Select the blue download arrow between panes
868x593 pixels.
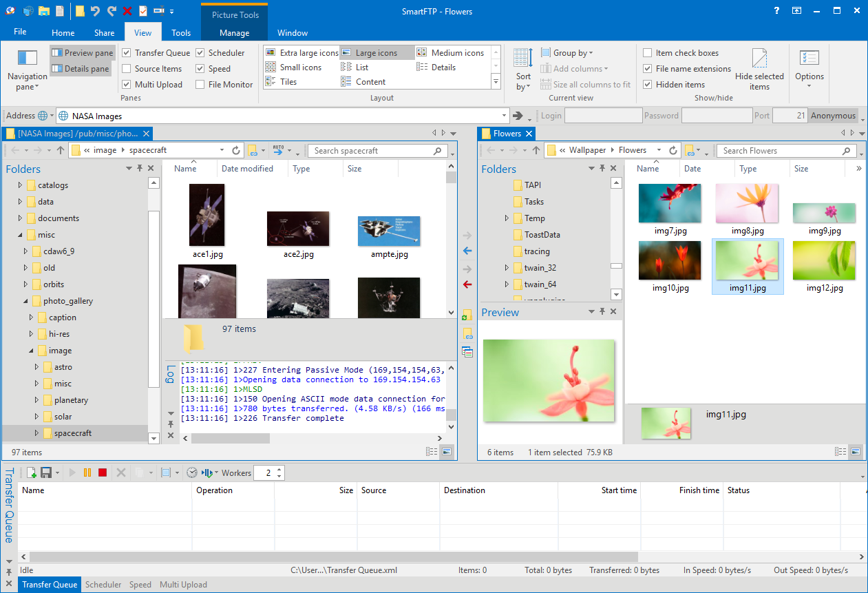[x=467, y=251]
